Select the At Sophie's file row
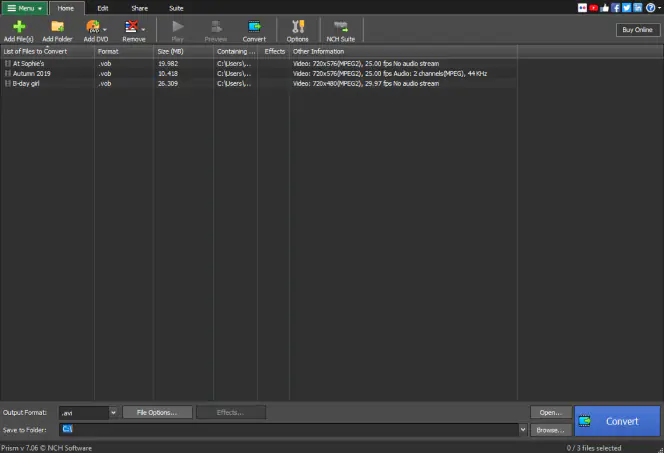 click(259, 64)
